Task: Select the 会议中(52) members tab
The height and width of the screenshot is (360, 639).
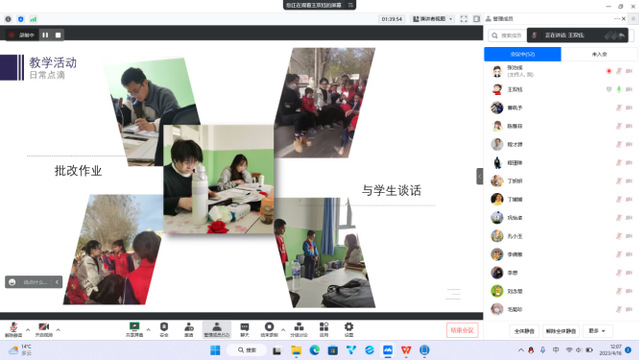Action: [522, 54]
